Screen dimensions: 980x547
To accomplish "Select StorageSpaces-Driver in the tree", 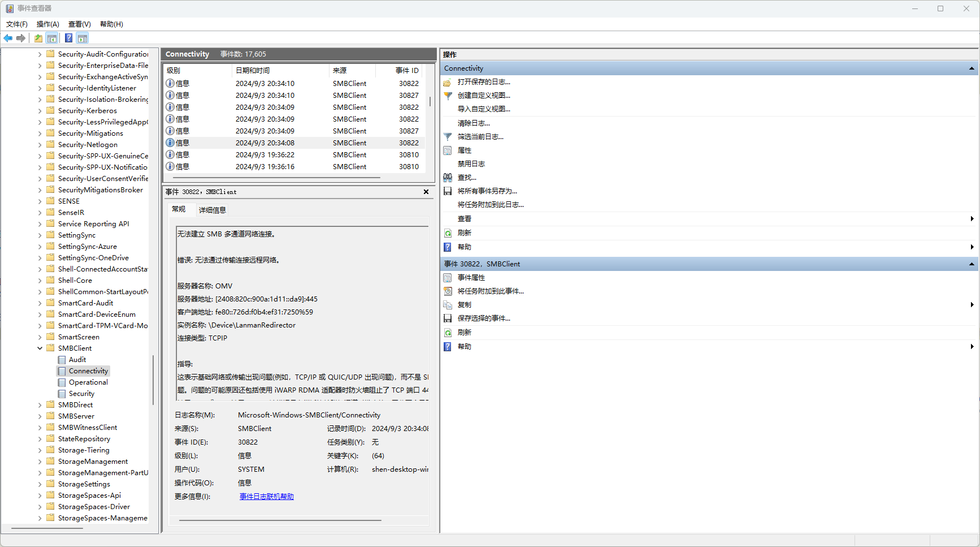I will pyautogui.click(x=94, y=507).
